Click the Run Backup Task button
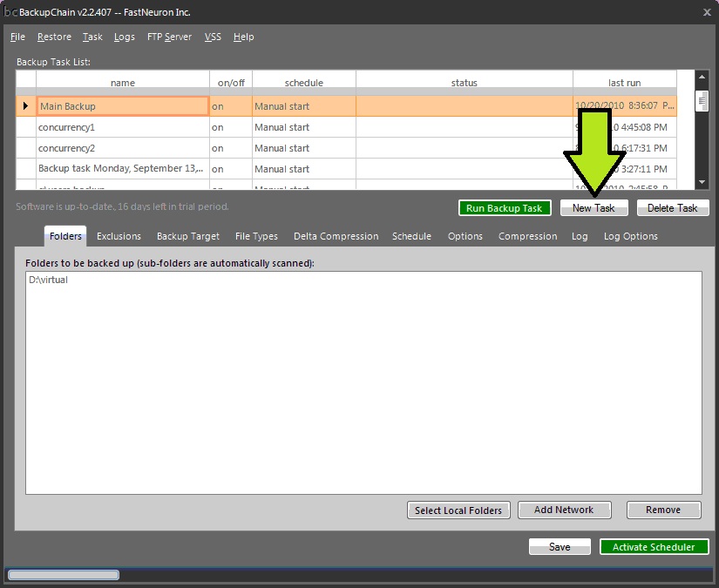 coord(505,208)
